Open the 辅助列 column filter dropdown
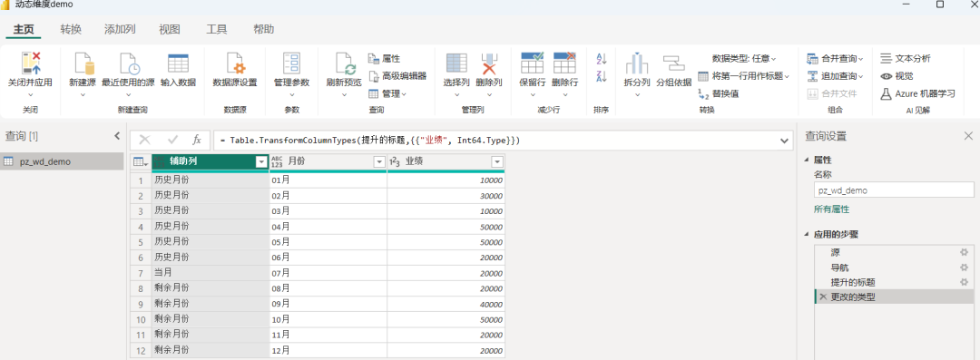The width and height of the screenshot is (980, 360). pyautogui.click(x=261, y=162)
